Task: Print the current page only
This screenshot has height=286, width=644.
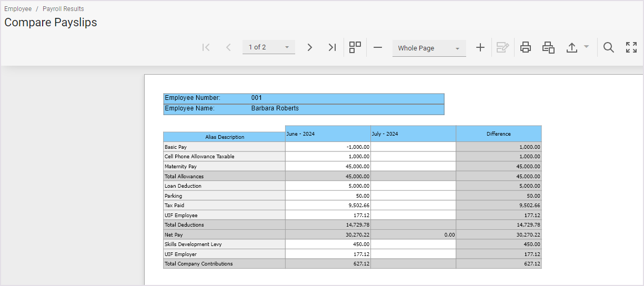Action: (x=548, y=47)
